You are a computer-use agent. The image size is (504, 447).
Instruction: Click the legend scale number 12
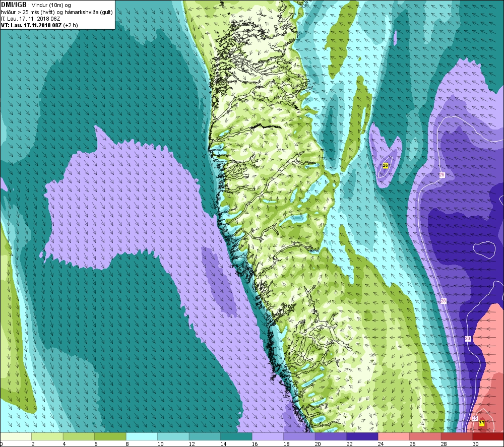[192, 444]
